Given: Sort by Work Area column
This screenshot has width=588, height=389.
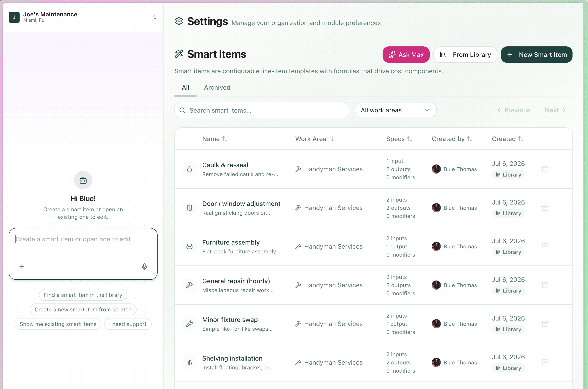Looking at the screenshot, I should click(315, 139).
